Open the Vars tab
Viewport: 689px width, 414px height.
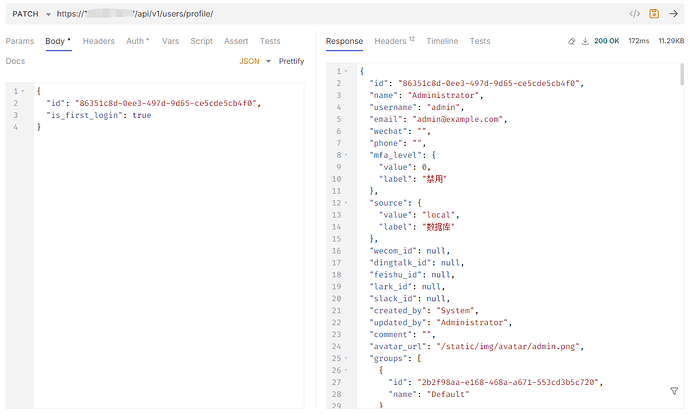pyautogui.click(x=170, y=41)
